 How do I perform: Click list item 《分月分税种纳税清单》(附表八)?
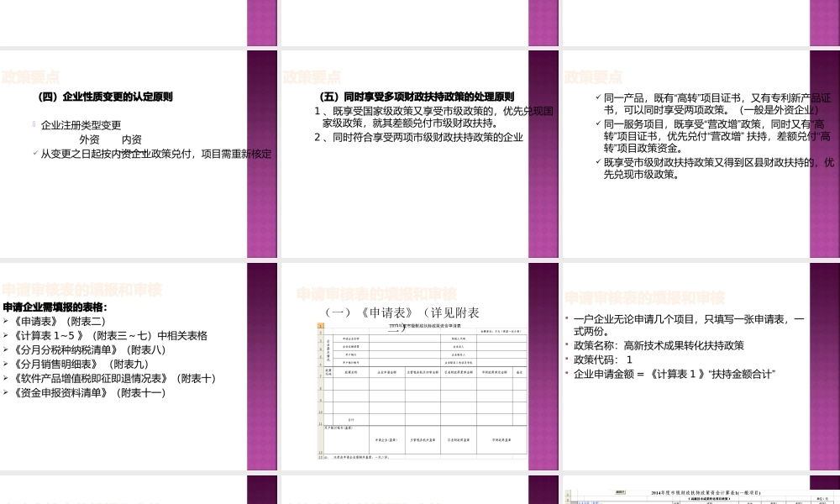click(x=89, y=350)
